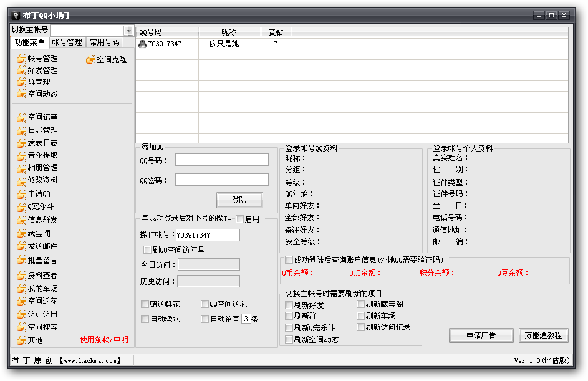Open the 常用号码 tab
The height and width of the screenshot is (381, 588).
pos(105,42)
